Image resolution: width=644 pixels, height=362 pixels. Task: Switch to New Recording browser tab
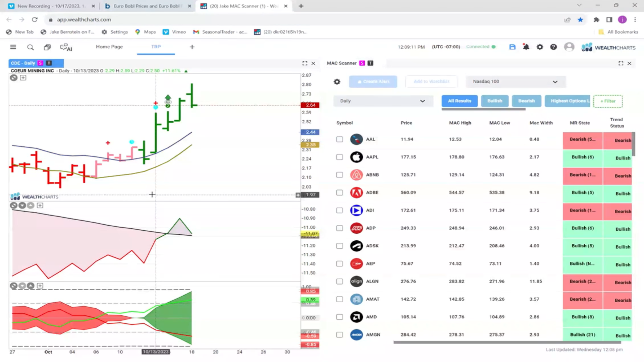tap(52, 6)
